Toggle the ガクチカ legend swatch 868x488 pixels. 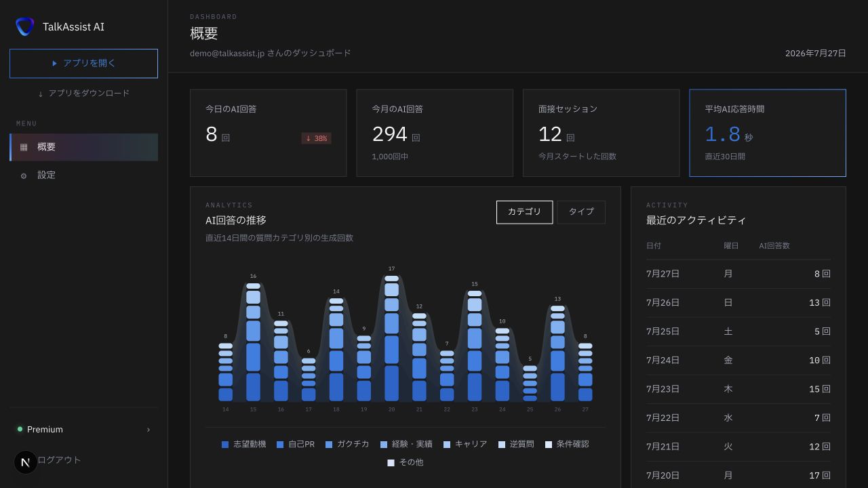pos(329,445)
